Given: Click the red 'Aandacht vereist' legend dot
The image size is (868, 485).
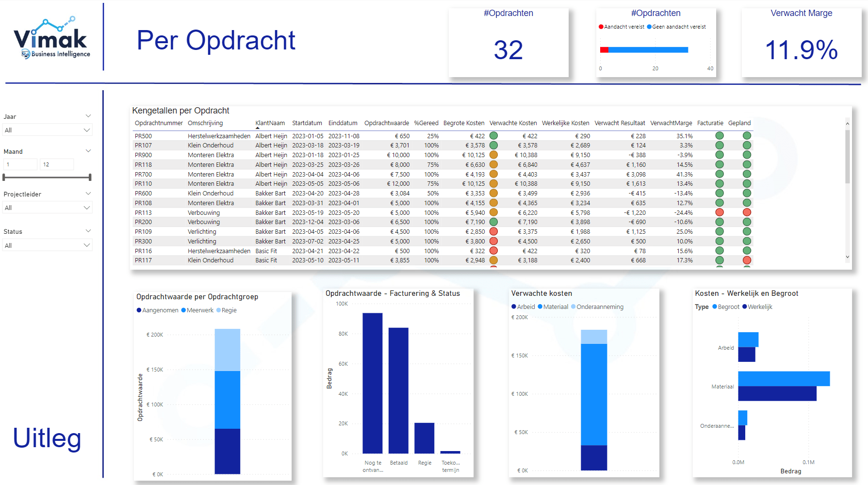Looking at the screenshot, I should pos(600,27).
